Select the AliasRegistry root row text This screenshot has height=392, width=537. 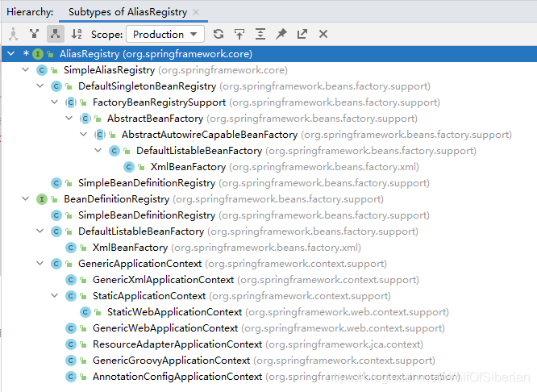(x=156, y=54)
